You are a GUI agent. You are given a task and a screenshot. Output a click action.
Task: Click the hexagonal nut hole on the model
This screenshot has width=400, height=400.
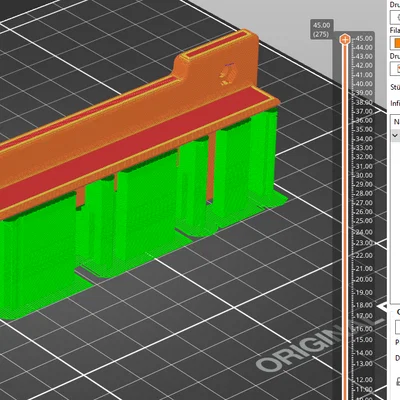[x=228, y=73]
